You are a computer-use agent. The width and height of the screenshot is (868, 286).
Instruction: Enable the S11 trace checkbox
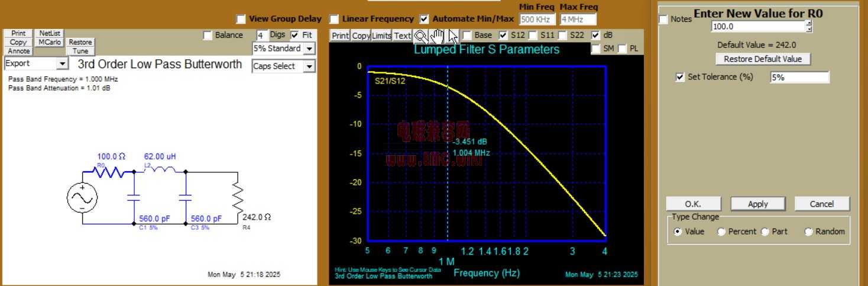532,36
